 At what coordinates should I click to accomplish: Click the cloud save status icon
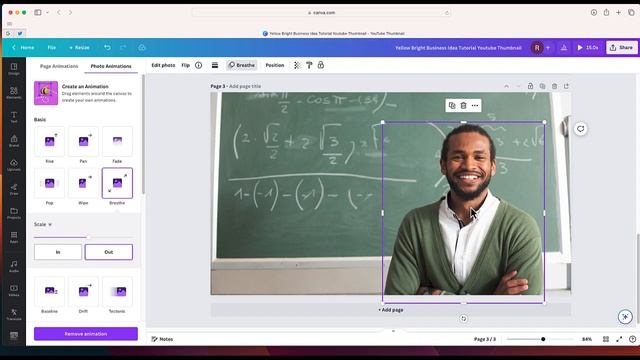click(142, 48)
